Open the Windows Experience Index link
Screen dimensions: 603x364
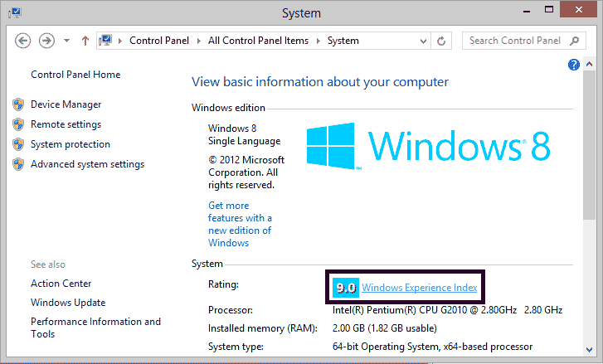click(x=419, y=288)
